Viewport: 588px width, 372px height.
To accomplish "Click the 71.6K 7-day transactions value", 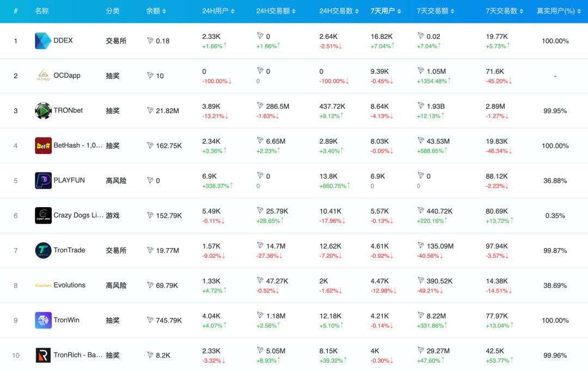I will 494,71.
